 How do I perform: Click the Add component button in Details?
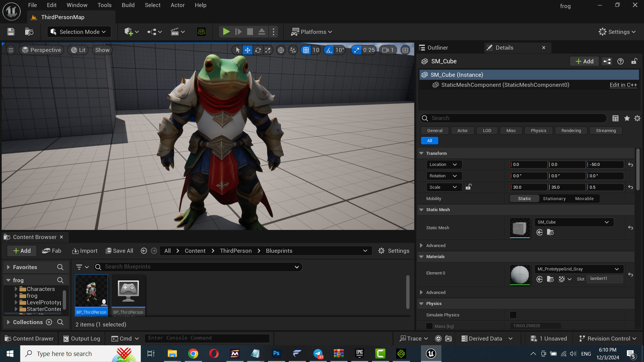[x=584, y=61]
